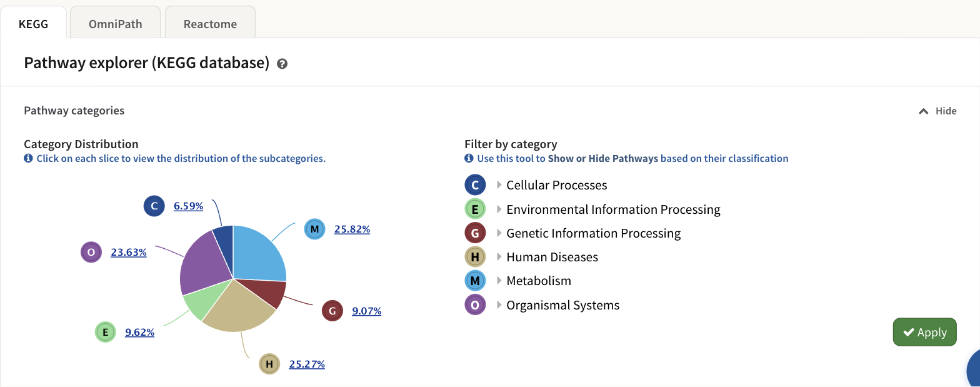Click the Genetic Information Processing label

(x=594, y=233)
